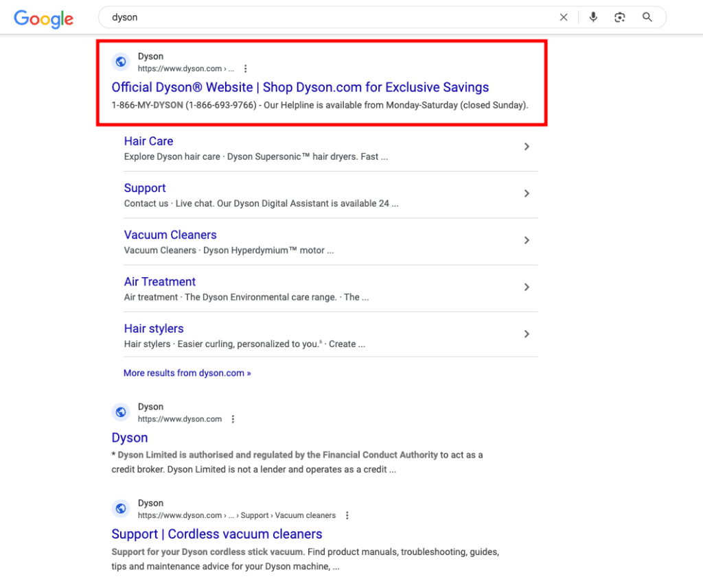Expand the Hair stylers chevron
The image size is (703, 588).
click(527, 334)
